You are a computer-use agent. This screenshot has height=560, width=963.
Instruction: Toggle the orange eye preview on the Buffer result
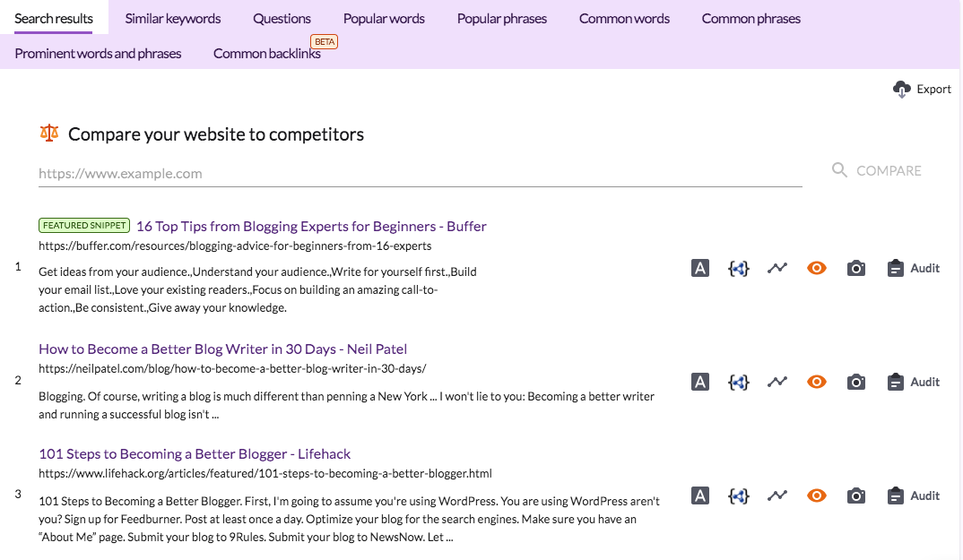point(817,267)
